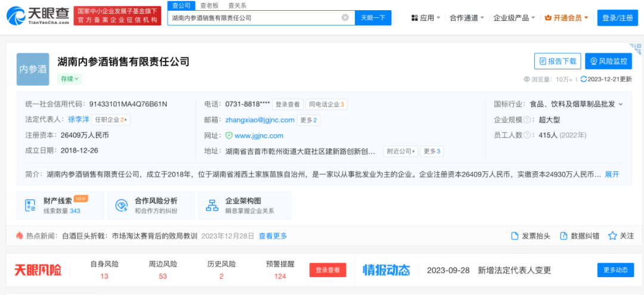This screenshot has width=644, height=295.
Task: Open the 合作风险分析 card icon
Action: tap(122, 205)
